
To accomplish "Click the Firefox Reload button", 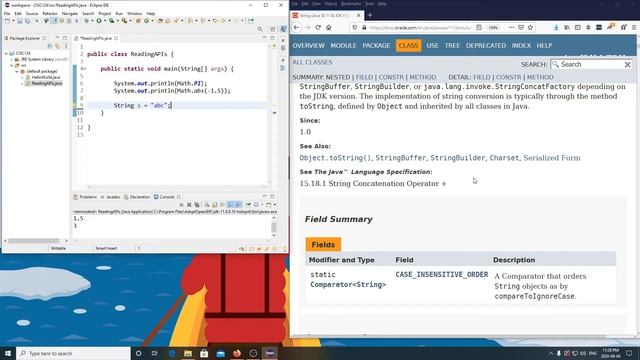I will 318,27.
